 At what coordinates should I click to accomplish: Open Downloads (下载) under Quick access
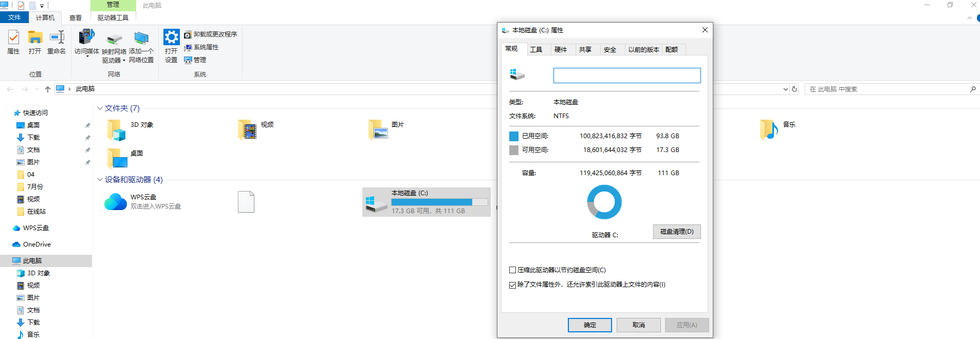[x=33, y=138]
